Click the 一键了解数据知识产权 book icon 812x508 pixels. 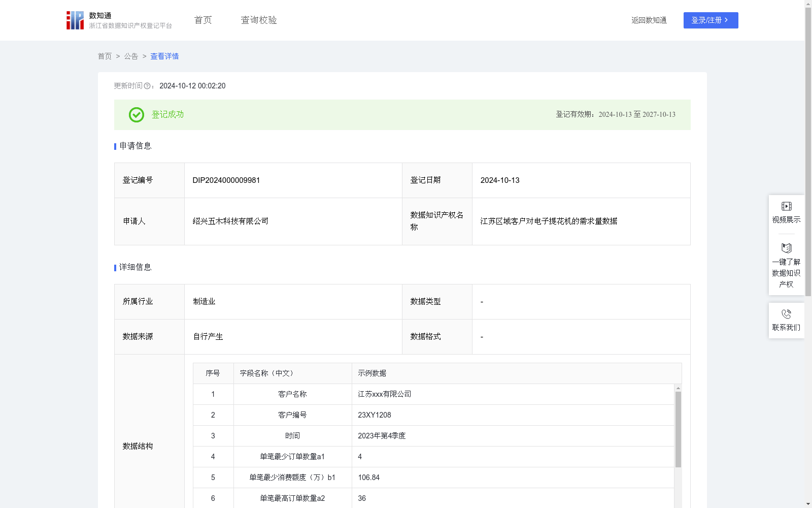pos(786,248)
